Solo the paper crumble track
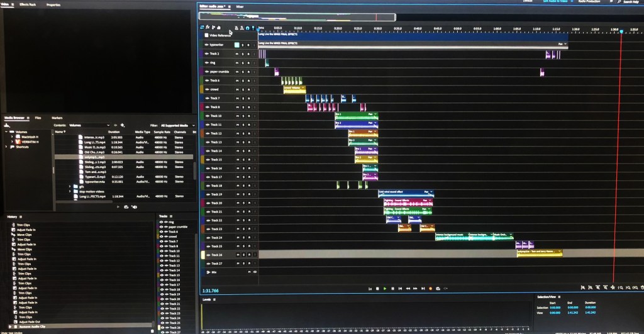The image size is (644, 334). coord(243,72)
